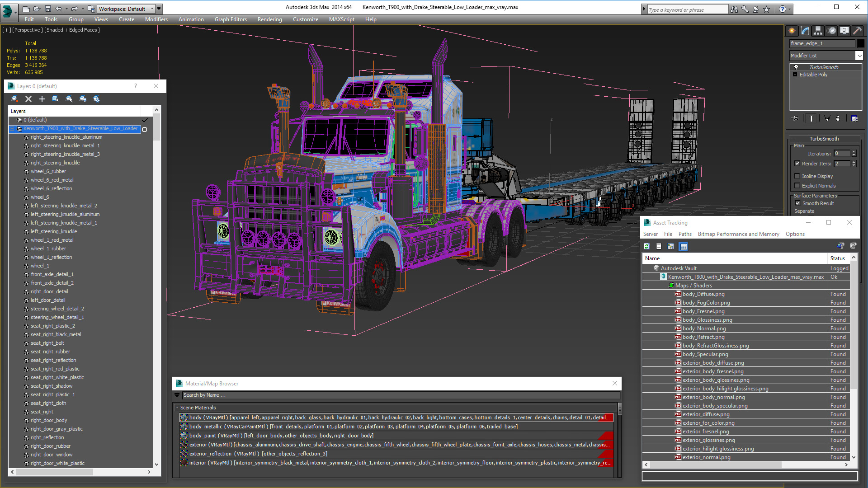Enable Explicit Normals checkbox
The height and width of the screenshot is (488, 868).
[x=797, y=186]
